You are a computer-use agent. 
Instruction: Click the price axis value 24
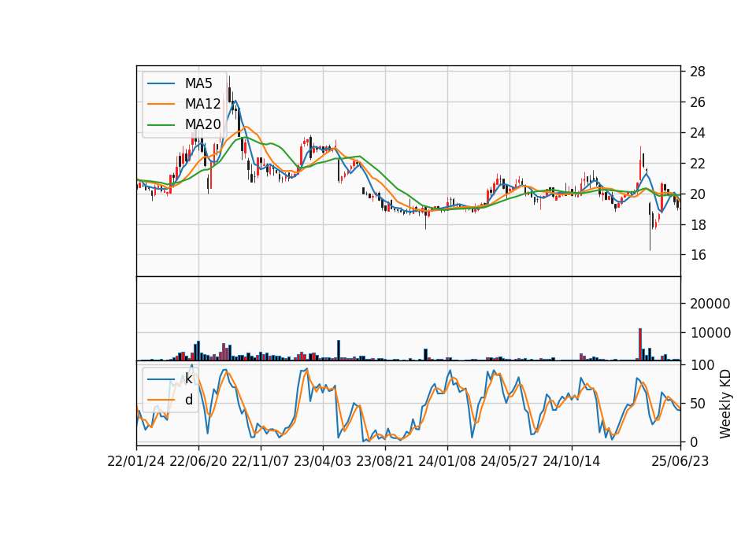click(698, 133)
